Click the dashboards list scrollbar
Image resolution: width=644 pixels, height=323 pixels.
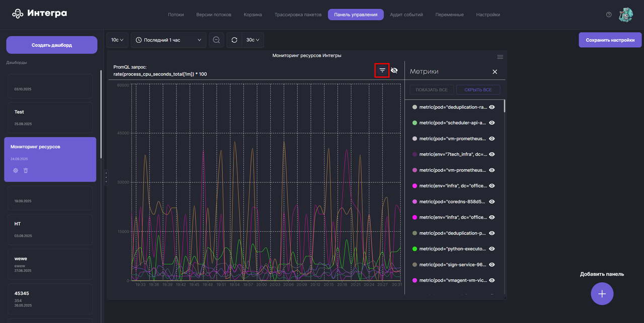coord(101,113)
